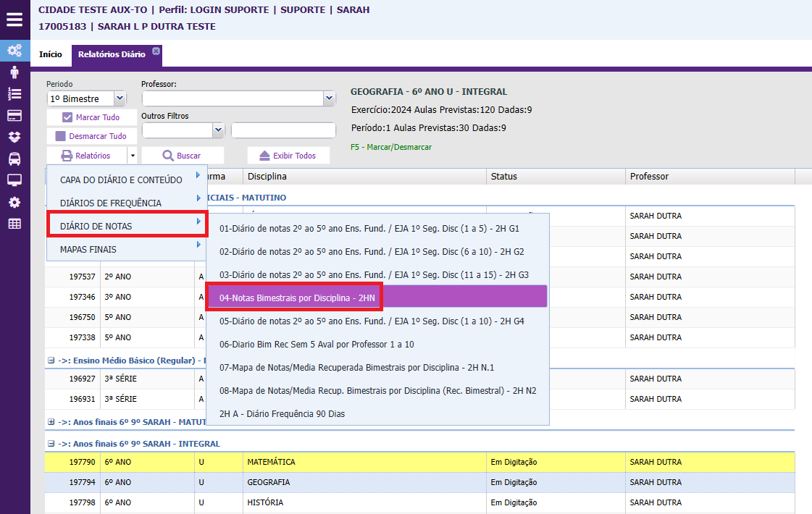Open the Outros Filtros dropdown

(x=218, y=130)
